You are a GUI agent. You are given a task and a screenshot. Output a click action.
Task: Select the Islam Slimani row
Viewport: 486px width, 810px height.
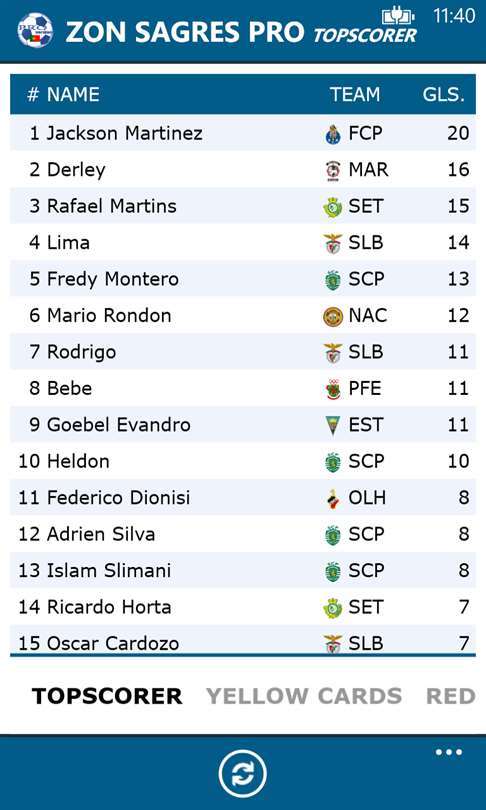[x=243, y=570]
